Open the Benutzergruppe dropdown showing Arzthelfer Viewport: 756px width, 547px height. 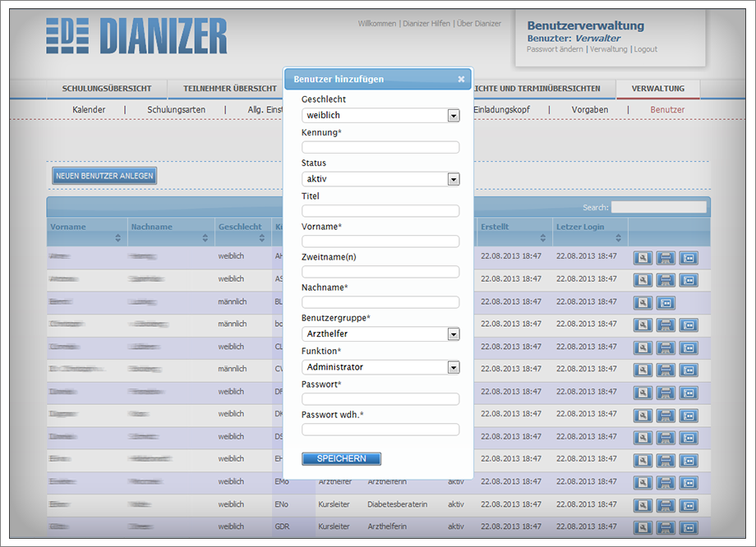click(380, 333)
